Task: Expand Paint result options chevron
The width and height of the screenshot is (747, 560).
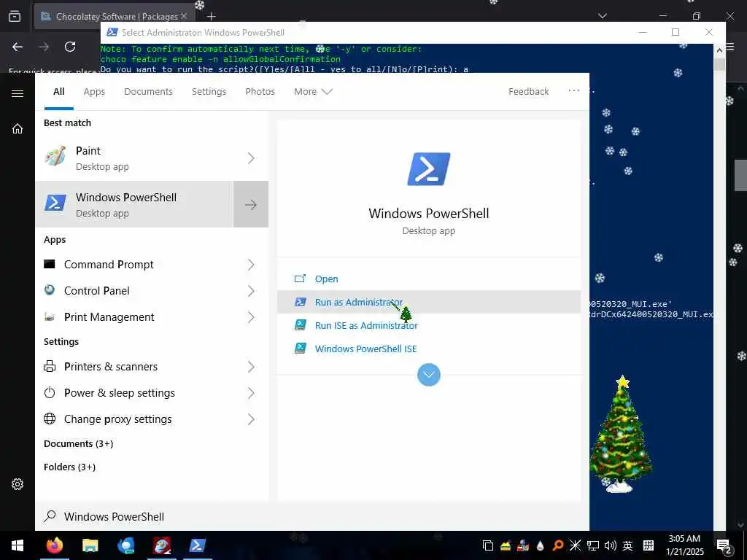Action: pyautogui.click(x=251, y=157)
